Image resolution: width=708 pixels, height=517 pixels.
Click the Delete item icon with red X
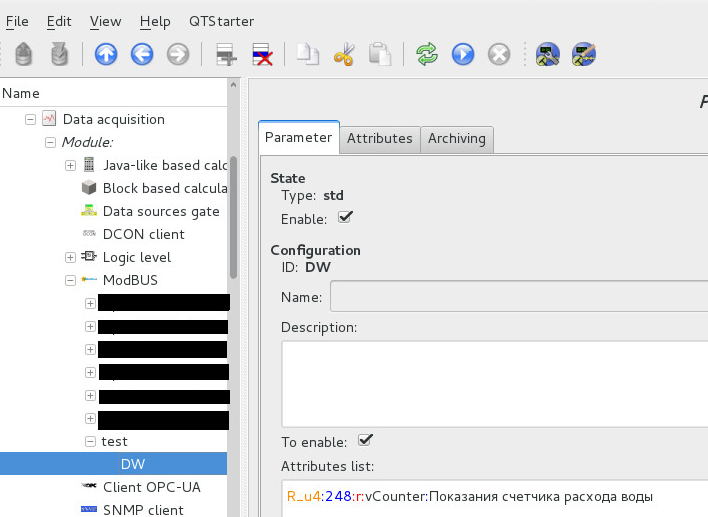[x=263, y=54]
